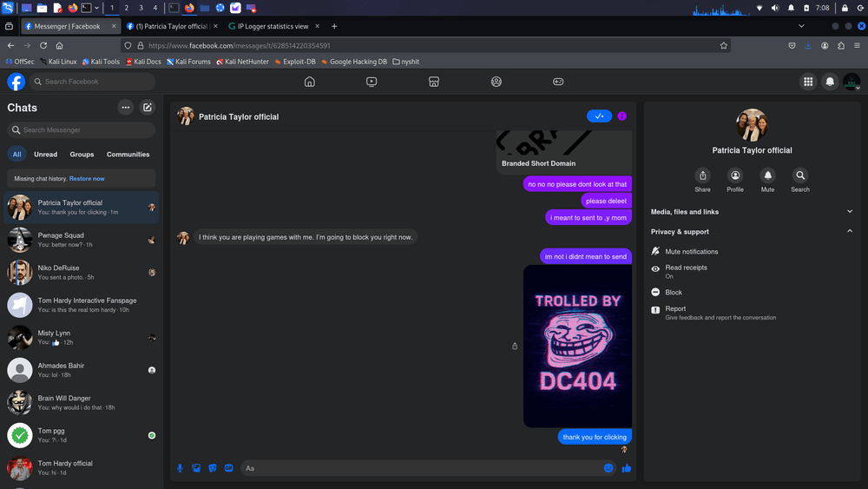868x489 pixels.
Task: Open the Marketplace icon
Action: (x=434, y=82)
